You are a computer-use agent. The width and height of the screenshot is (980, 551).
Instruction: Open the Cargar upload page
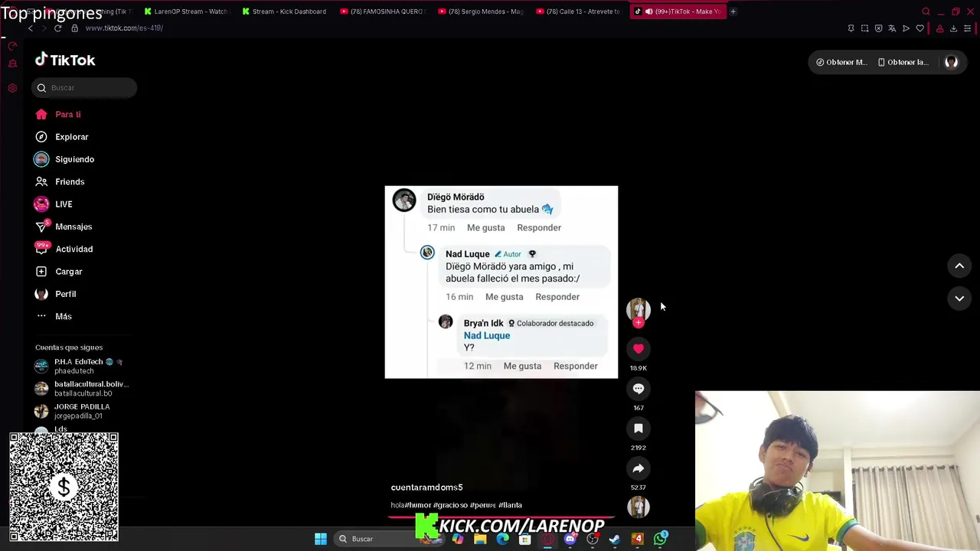tap(58, 272)
